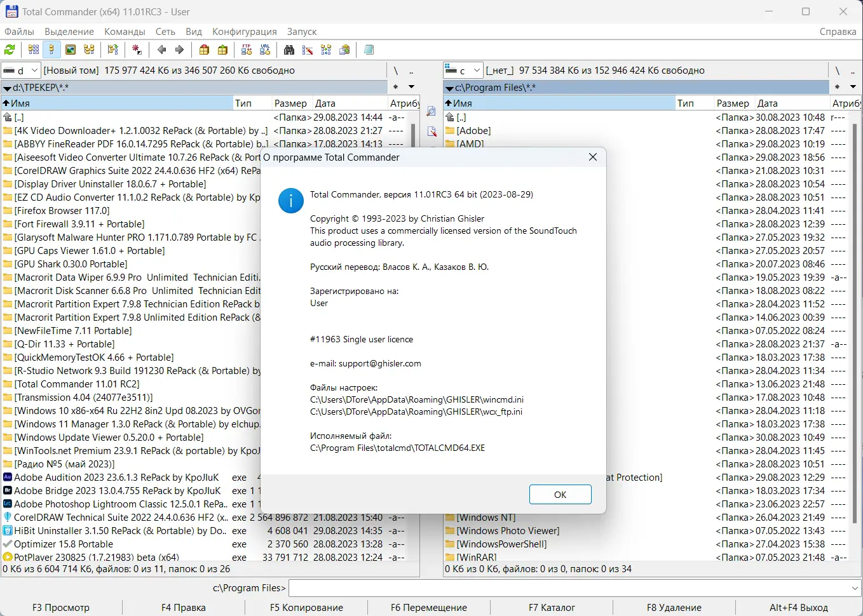This screenshot has height=616, width=863.
Task: Open the new URL connection icon
Action: point(264,50)
